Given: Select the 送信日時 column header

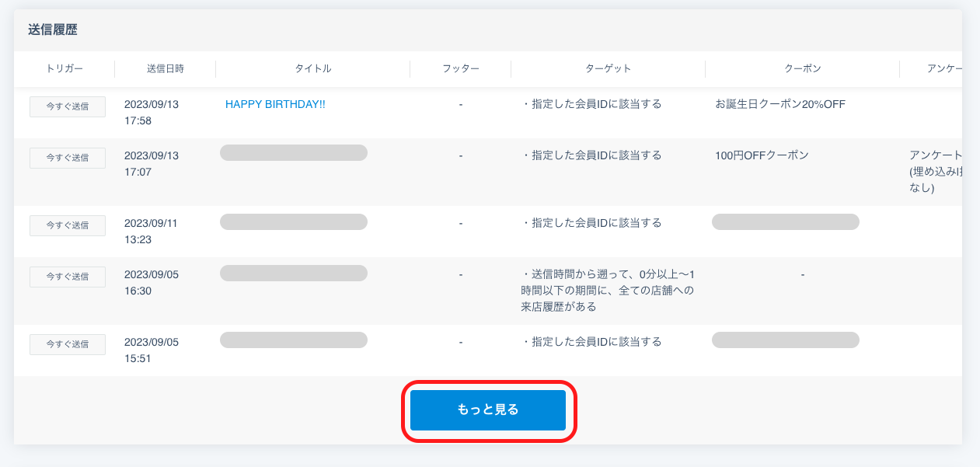Looking at the screenshot, I should (x=166, y=68).
